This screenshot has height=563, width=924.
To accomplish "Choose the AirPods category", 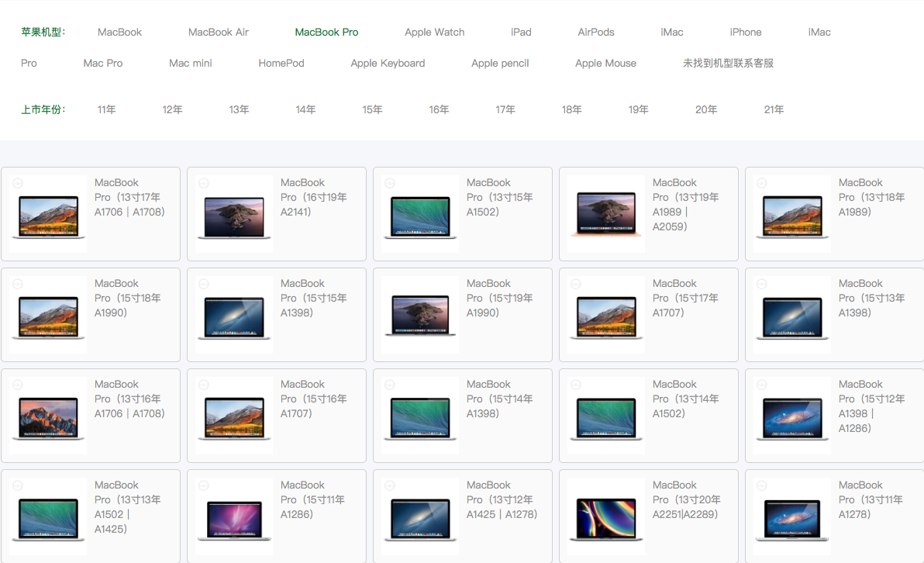I will (x=596, y=33).
